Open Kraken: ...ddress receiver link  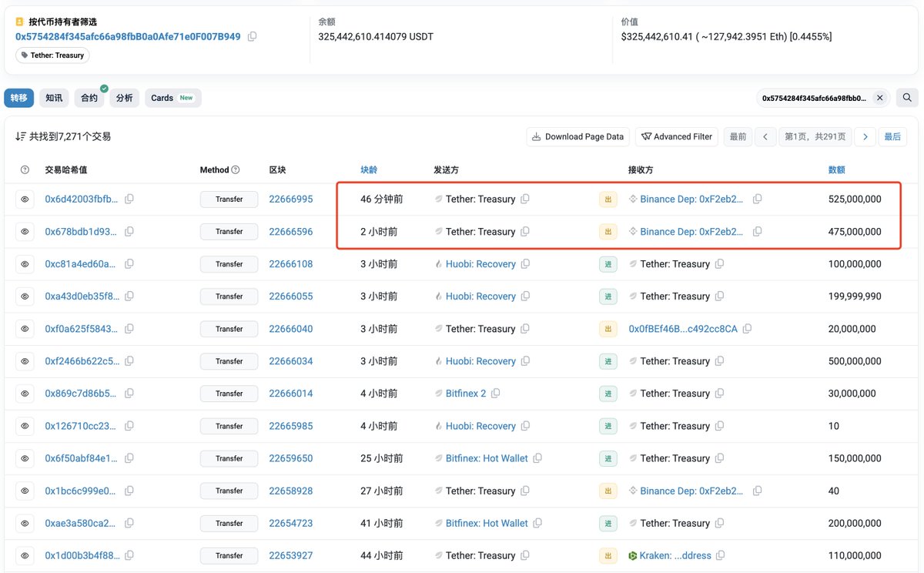point(675,555)
